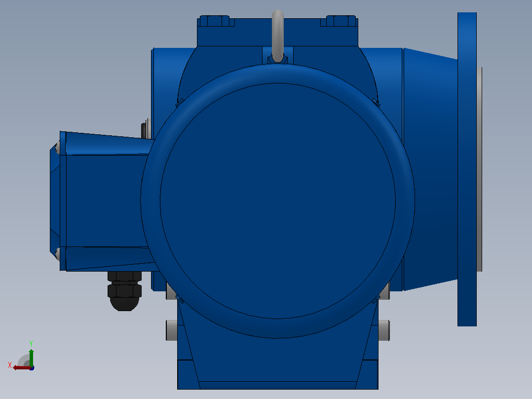532x399 pixels.
Task: Select the gray lifting eye bolt on top
Action: [278, 36]
